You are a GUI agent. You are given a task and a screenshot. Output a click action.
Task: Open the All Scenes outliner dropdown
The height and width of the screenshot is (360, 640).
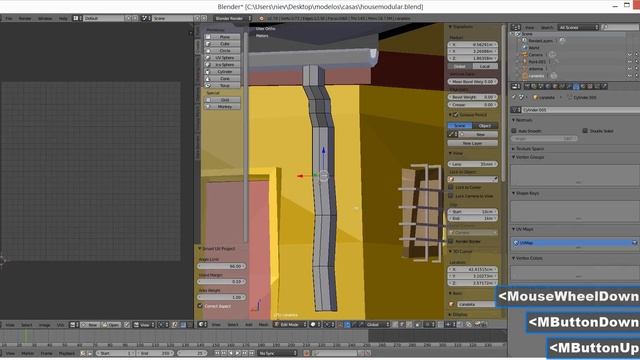[578, 27]
